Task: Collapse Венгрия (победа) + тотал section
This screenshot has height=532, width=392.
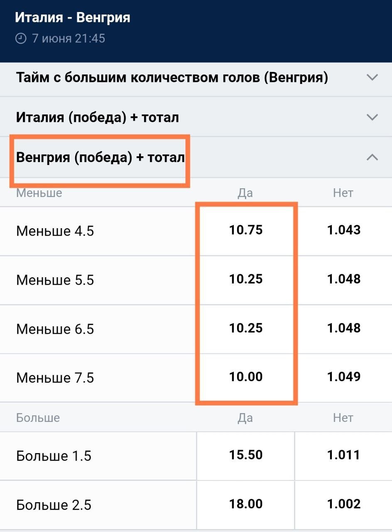Action: pyautogui.click(x=372, y=158)
